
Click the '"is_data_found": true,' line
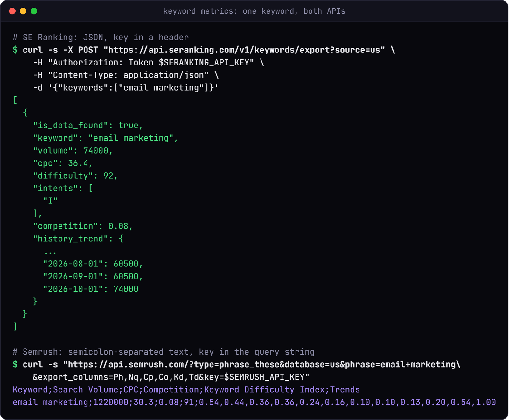(x=88, y=125)
